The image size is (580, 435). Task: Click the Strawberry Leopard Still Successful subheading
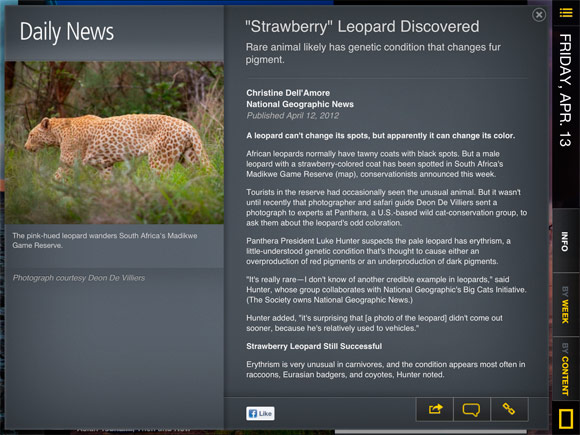click(314, 346)
